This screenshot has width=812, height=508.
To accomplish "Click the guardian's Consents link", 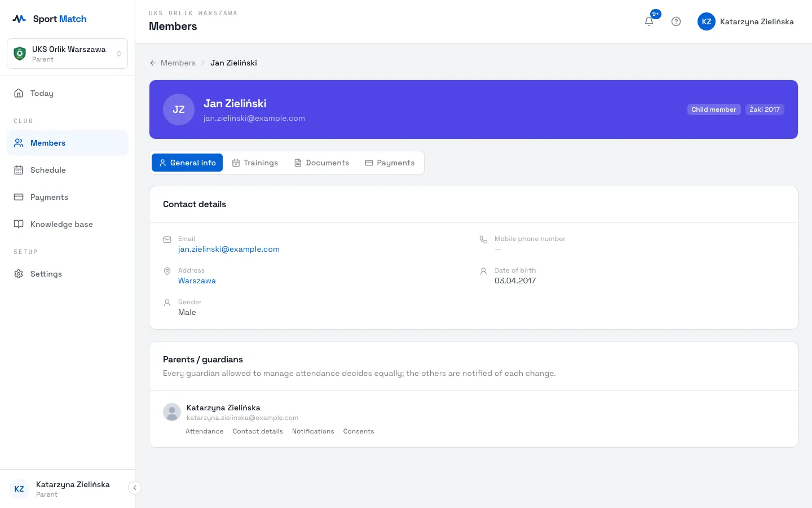I will [359, 431].
